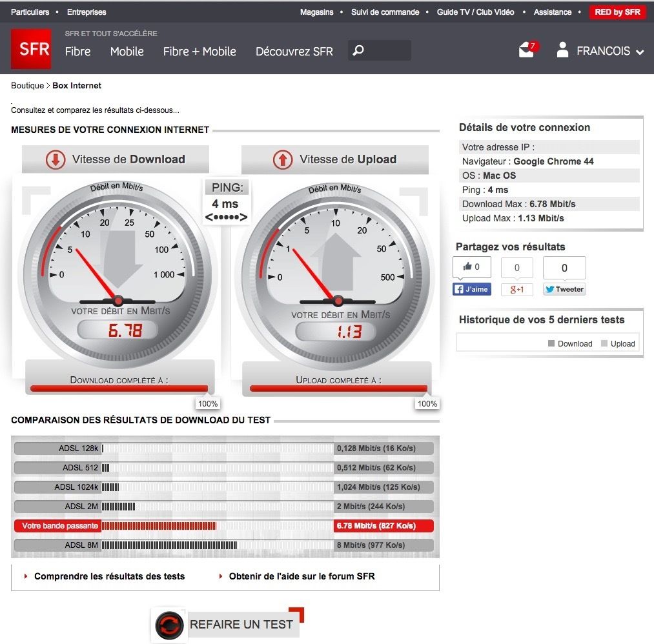Open Suivi de commande link
654x644 pixels.
click(385, 12)
